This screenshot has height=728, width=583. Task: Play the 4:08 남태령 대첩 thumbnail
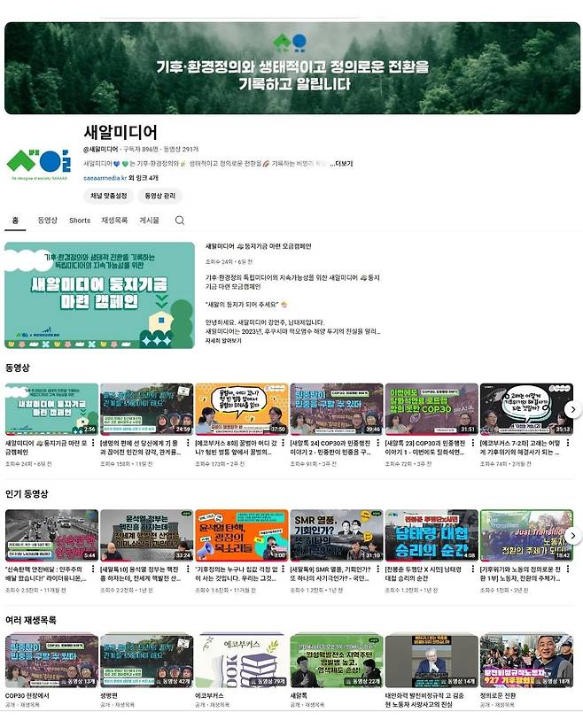point(431,535)
